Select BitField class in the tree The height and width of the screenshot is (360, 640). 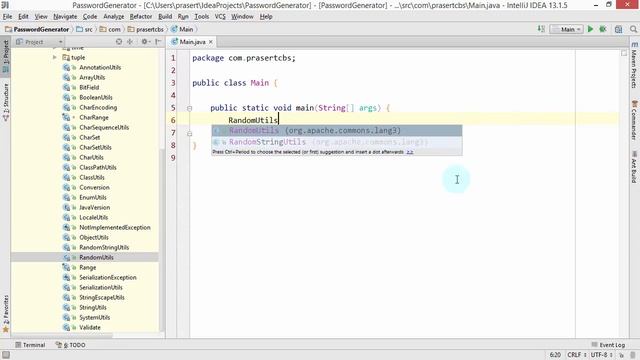[89, 87]
